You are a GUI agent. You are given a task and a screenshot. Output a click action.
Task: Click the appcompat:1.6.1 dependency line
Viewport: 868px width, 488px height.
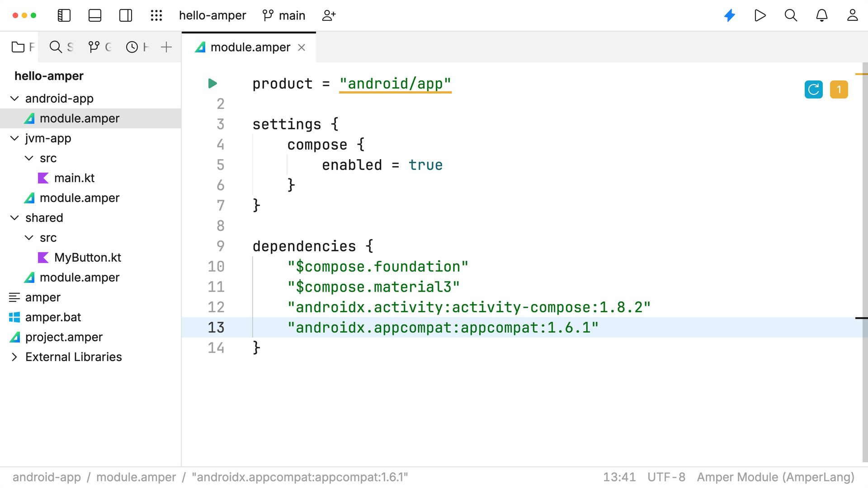click(x=443, y=328)
